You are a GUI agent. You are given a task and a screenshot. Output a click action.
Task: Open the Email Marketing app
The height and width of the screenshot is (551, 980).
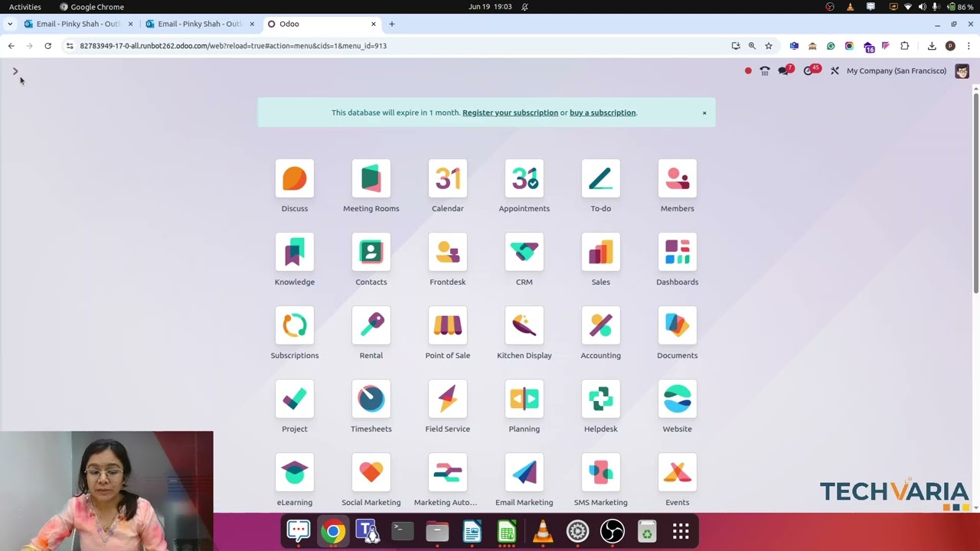[x=524, y=473]
